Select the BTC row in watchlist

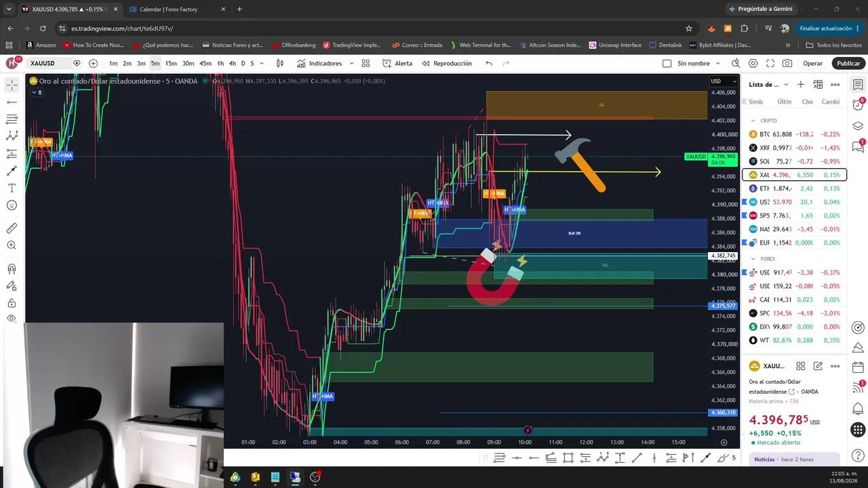(794, 134)
